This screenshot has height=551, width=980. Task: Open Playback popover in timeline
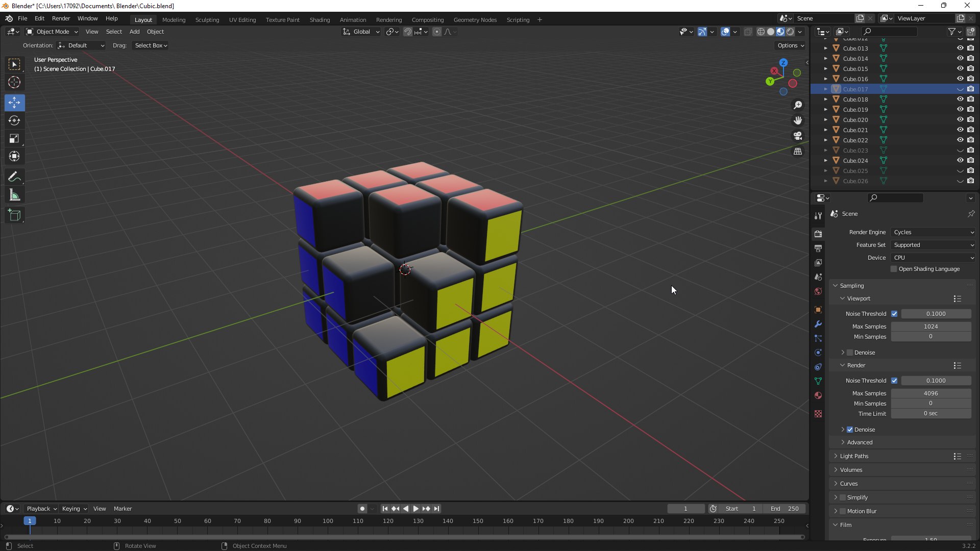coord(41,509)
